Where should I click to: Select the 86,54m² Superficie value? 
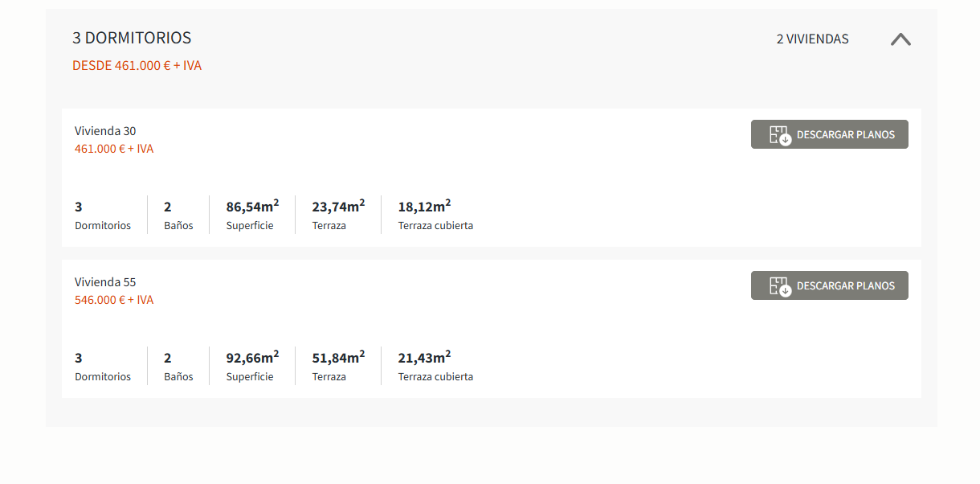click(x=252, y=207)
